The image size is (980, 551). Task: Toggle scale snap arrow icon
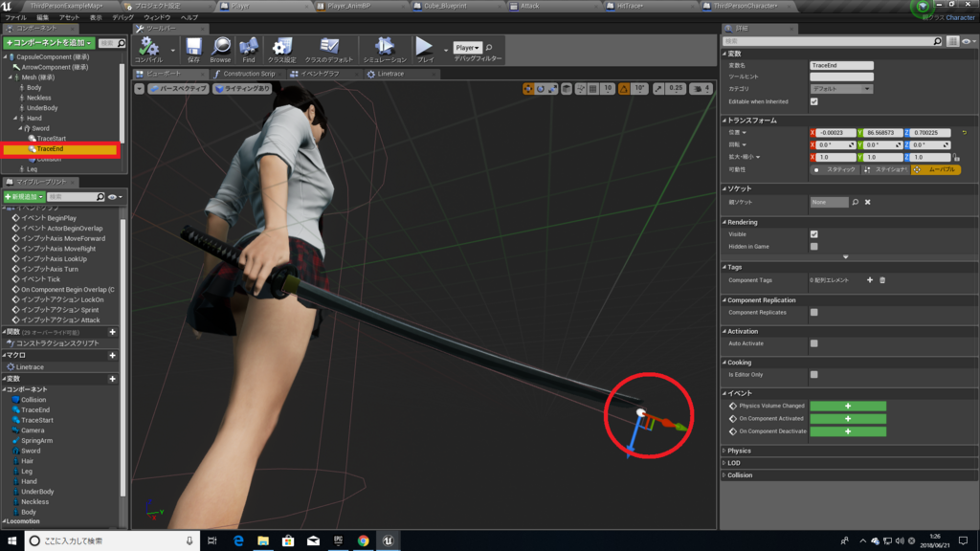coord(658,89)
